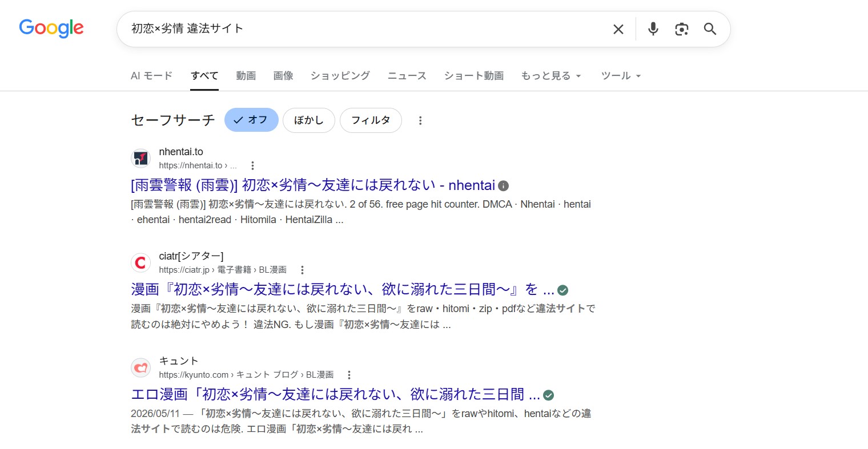Select the すべて tab
Screen dimensions: 868x449
(204, 76)
